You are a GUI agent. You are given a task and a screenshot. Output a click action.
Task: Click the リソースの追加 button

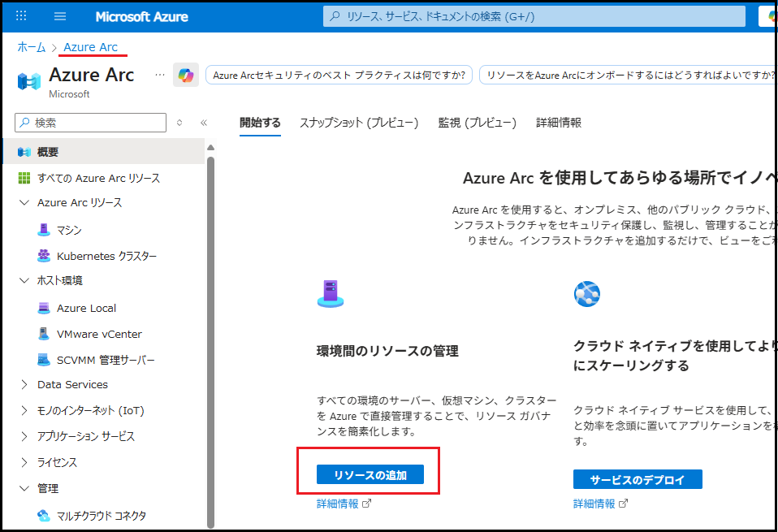[370, 475]
